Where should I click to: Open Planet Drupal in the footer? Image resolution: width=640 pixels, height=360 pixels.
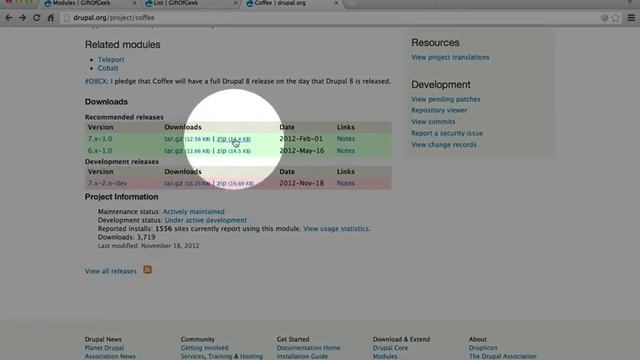click(x=104, y=348)
